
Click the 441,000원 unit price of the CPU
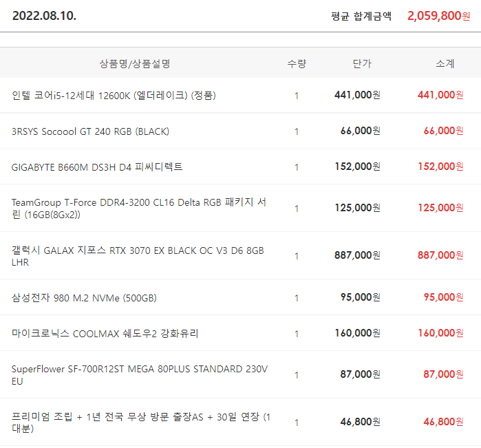pos(356,95)
